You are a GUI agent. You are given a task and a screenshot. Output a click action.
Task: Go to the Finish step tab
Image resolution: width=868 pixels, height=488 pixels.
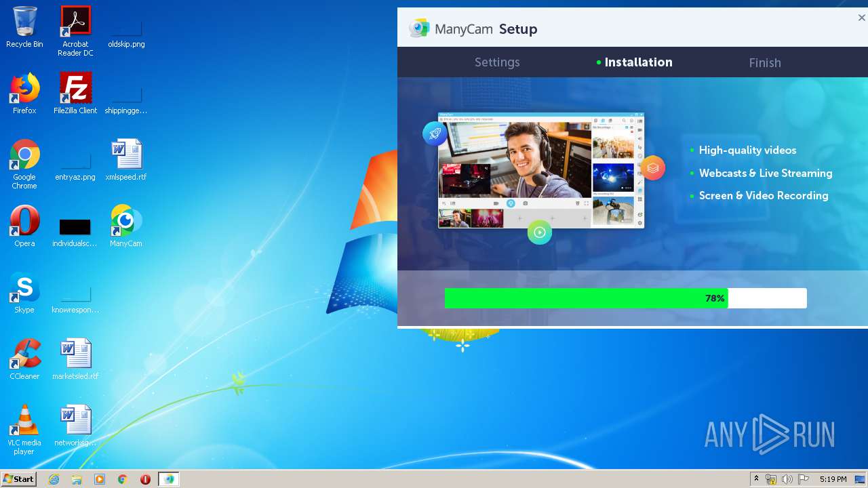(765, 63)
